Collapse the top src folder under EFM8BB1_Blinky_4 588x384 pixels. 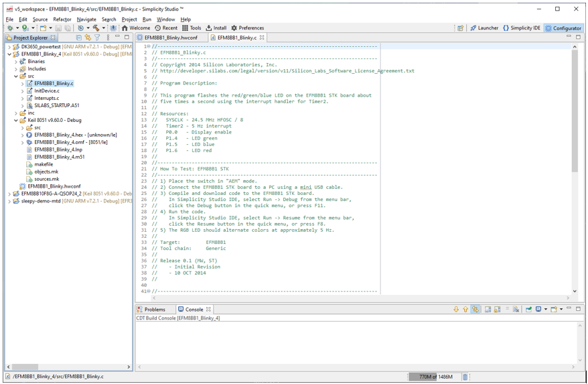coord(16,76)
